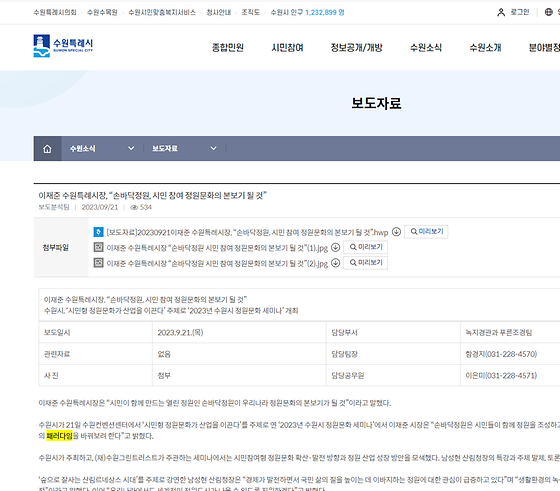
Task: Click the Suwon Special City logo
Action: (x=63, y=46)
